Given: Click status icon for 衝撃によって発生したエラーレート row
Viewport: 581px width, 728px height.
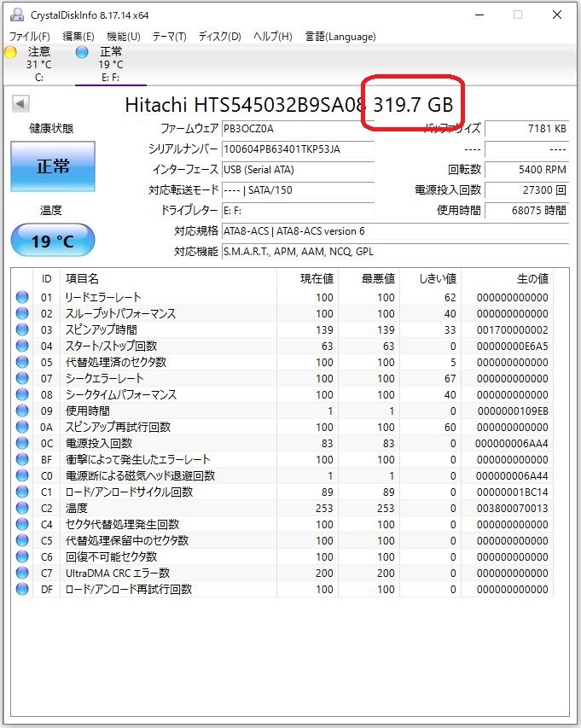Looking at the screenshot, I should click(x=22, y=459).
